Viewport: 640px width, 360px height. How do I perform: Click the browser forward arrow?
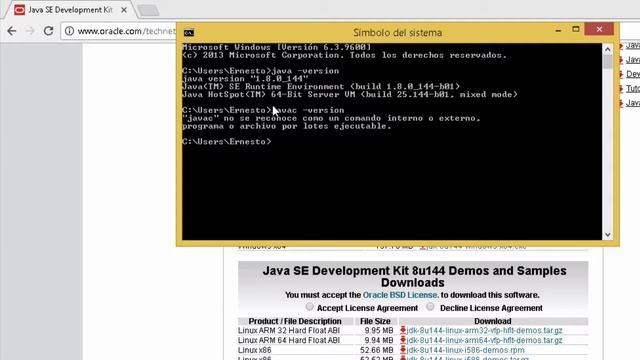(30, 31)
